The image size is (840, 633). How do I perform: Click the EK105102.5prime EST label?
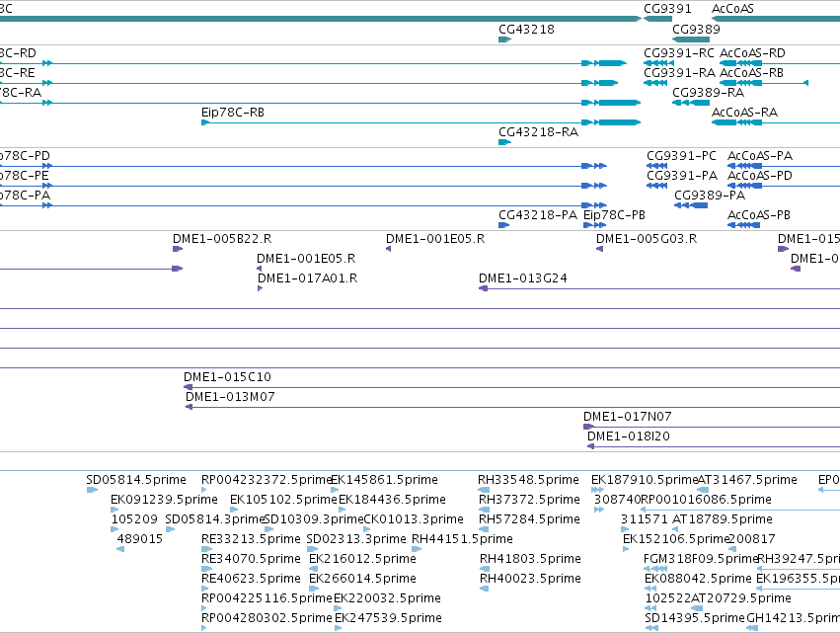click(283, 500)
